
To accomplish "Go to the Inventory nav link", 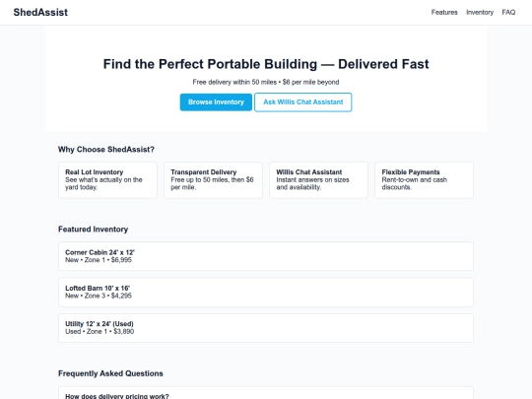I will (480, 12).
